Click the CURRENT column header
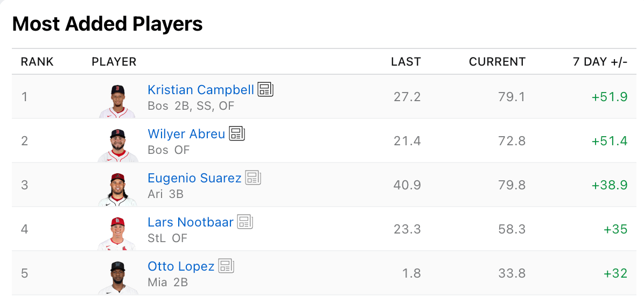 (497, 62)
